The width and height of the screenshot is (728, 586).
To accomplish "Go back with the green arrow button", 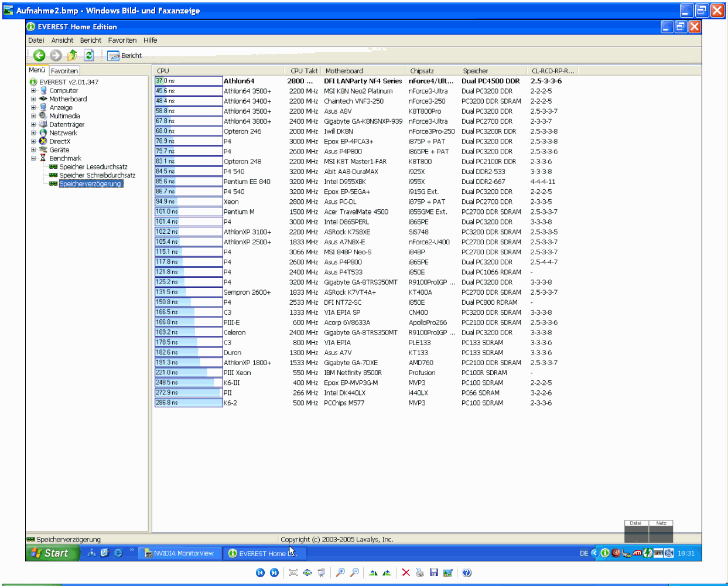I will point(39,55).
